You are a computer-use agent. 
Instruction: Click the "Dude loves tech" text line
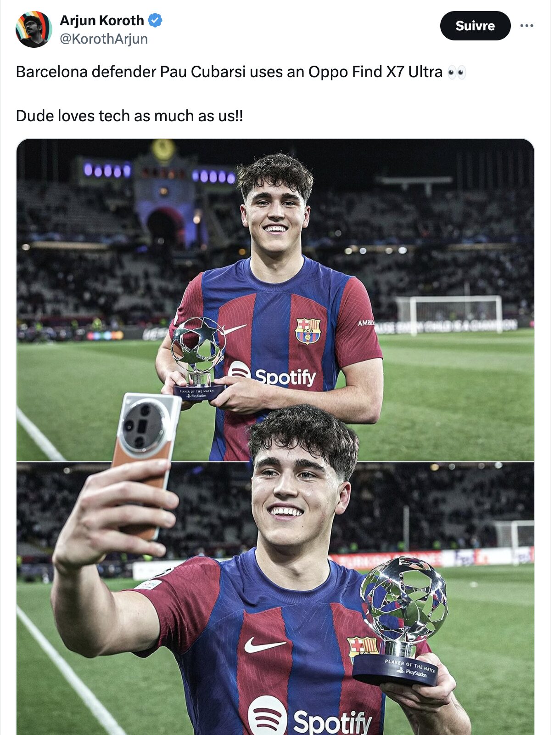coord(129,116)
